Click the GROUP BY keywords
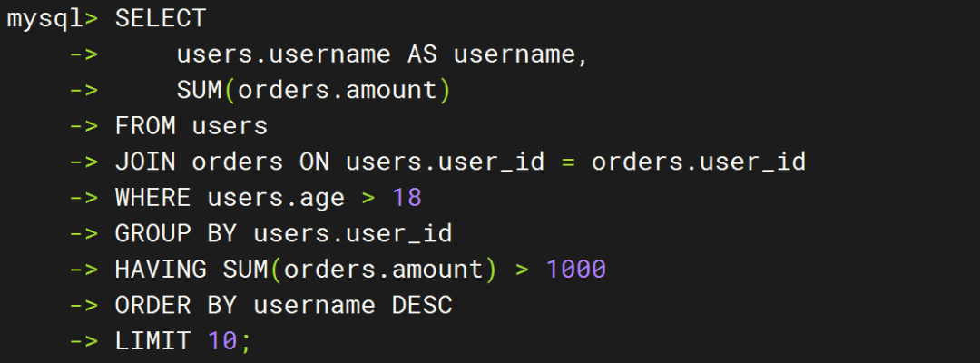The image size is (980, 363). [175, 234]
